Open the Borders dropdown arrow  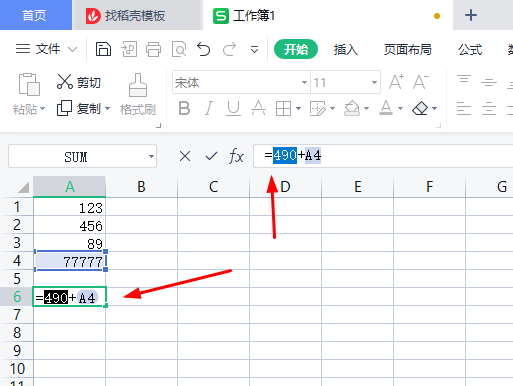(298, 109)
